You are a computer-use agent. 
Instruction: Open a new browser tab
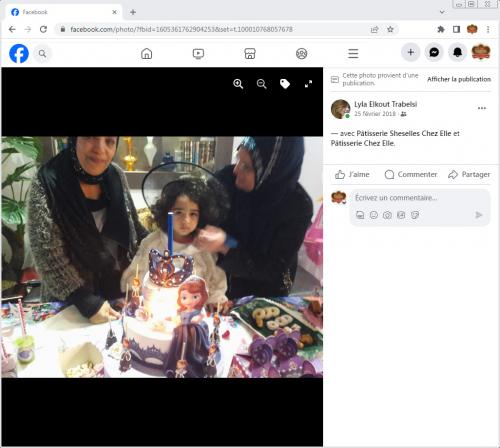click(133, 12)
